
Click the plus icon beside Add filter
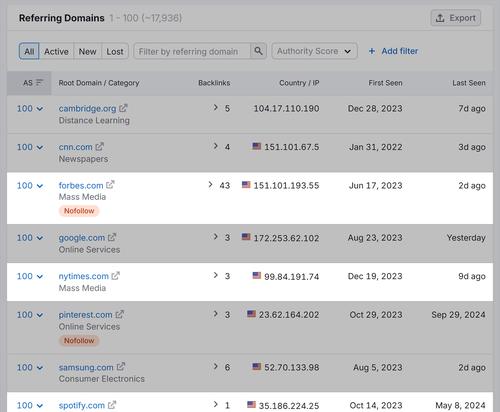(x=372, y=51)
